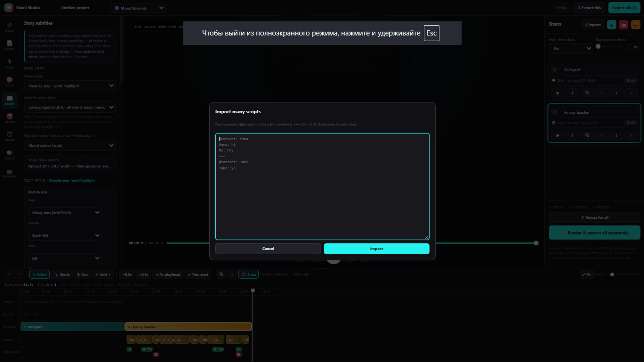
Task: Toggle the Snap magnet button
Action: [x=248, y=274]
